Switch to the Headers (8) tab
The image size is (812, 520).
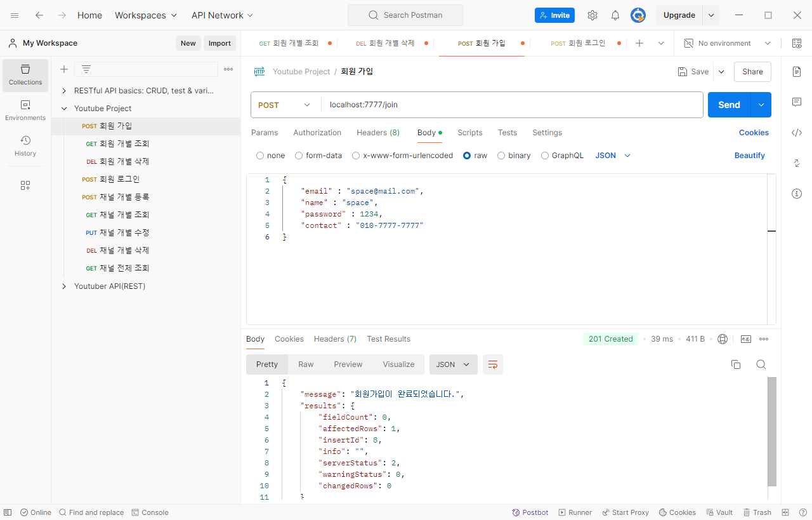(x=378, y=133)
